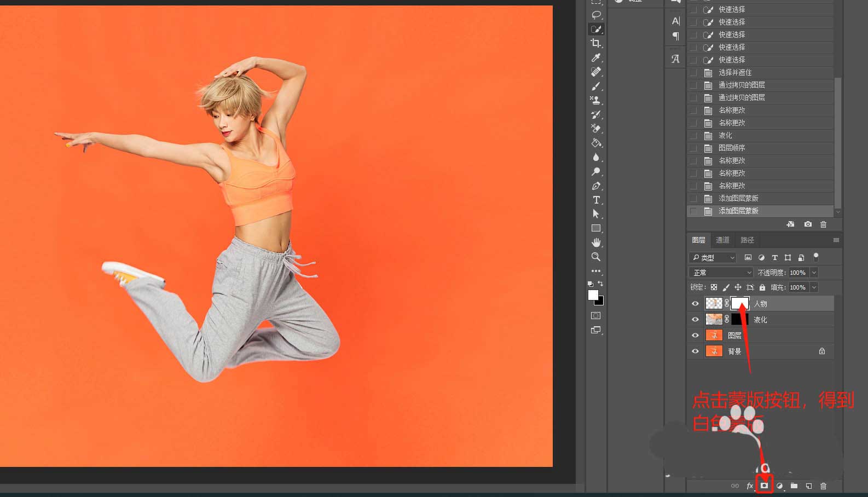The height and width of the screenshot is (497, 868).
Task: Open the three-dots edit toolbar menu
Action: tap(596, 271)
